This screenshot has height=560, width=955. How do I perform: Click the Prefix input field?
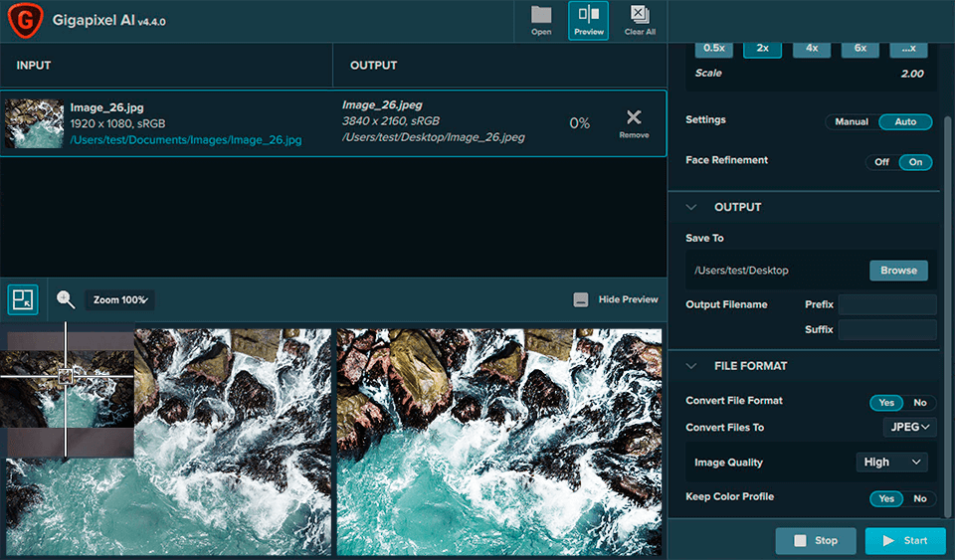(x=887, y=304)
